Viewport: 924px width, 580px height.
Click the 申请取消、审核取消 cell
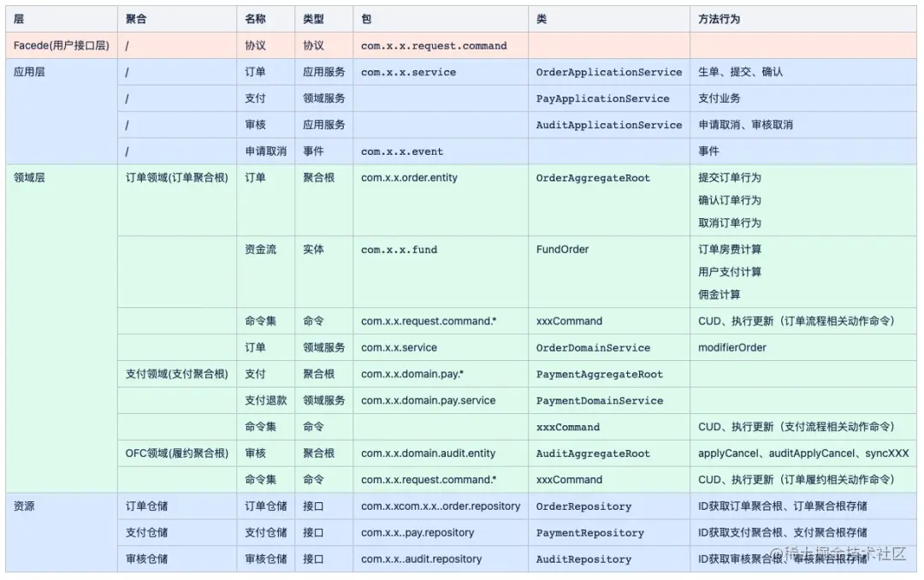[x=803, y=125]
